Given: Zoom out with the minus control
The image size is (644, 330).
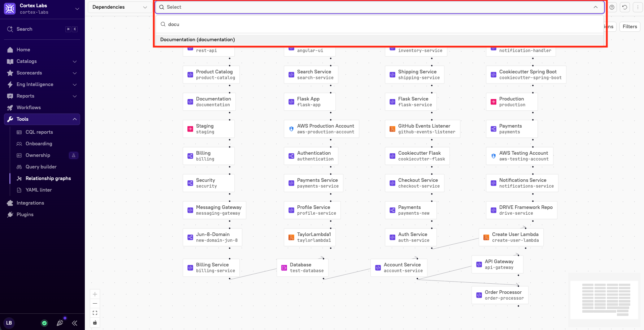Looking at the screenshot, I should point(95,304).
